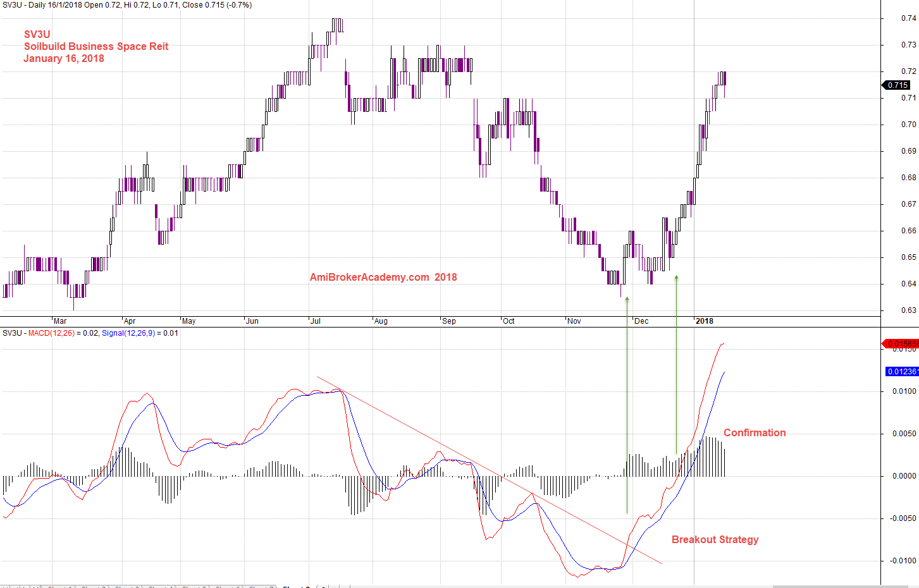919x588 pixels.
Task: Click the Aug label on date axis
Action: (381, 321)
